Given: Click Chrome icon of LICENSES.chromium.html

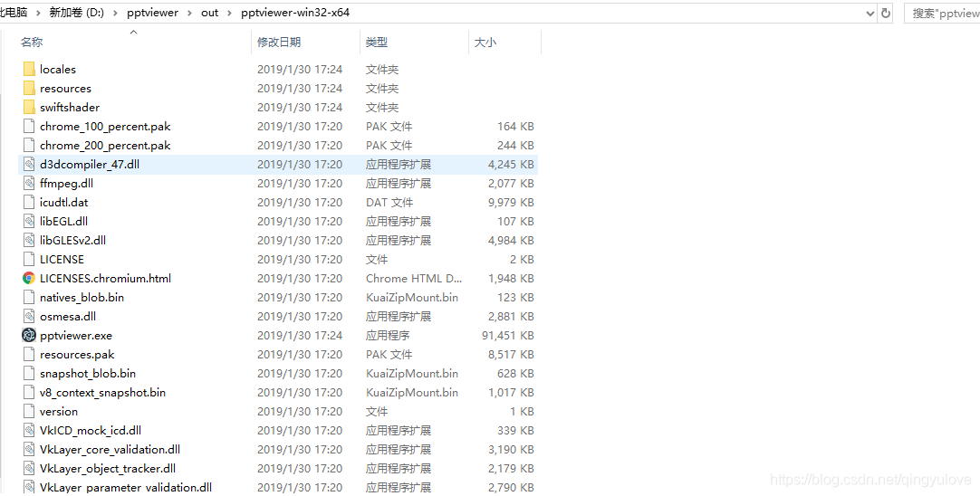Looking at the screenshot, I should 29,279.
